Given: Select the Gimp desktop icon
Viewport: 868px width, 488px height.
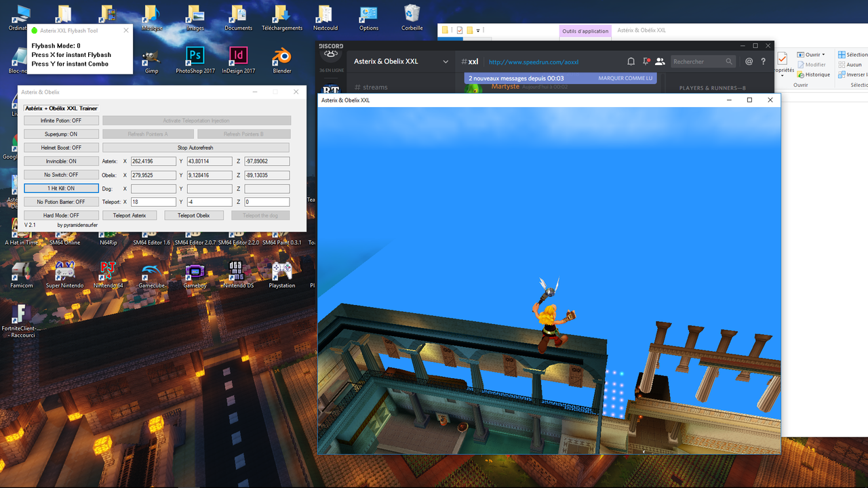Looking at the screenshot, I should [x=151, y=61].
